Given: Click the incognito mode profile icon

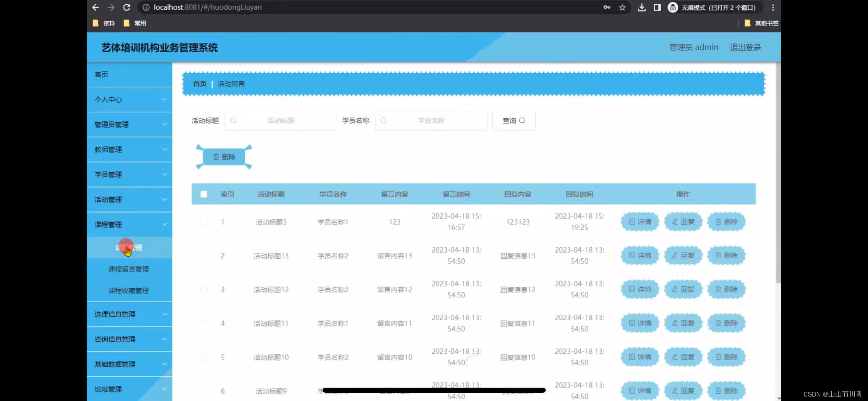Looking at the screenshot, I should click(673, 7).
